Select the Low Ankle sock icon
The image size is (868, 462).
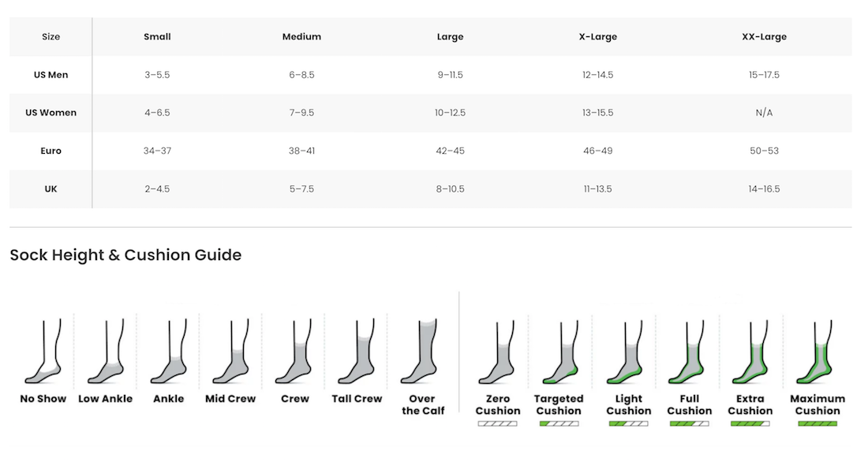pos(106,351)
